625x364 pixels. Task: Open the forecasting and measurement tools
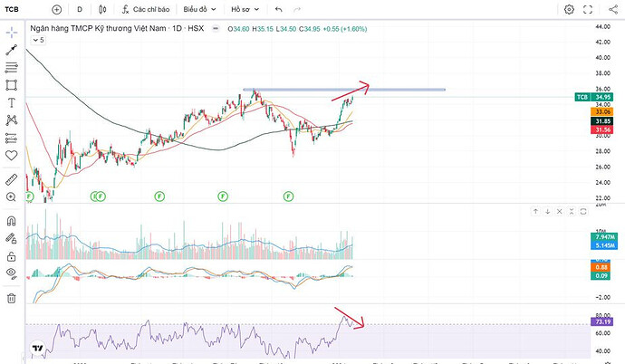tap(12, 138)
